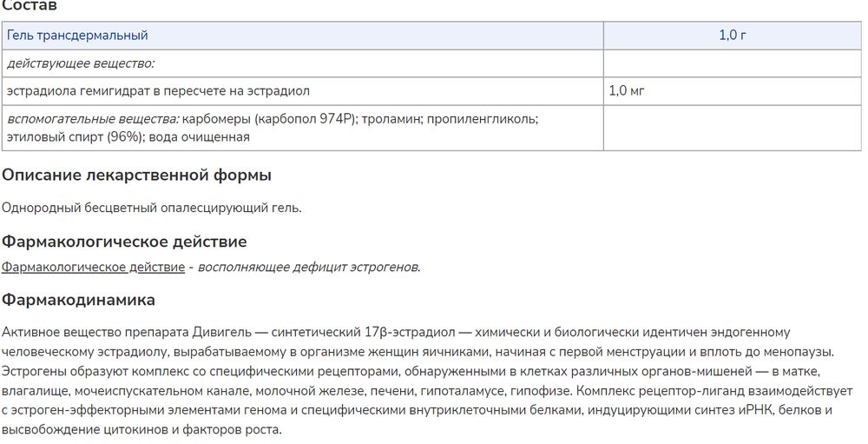Click the 'этиловый спирт (96%); вода очищенная' line
The width and height of the screenshot is (868, 444).
(x=128, y=137)
